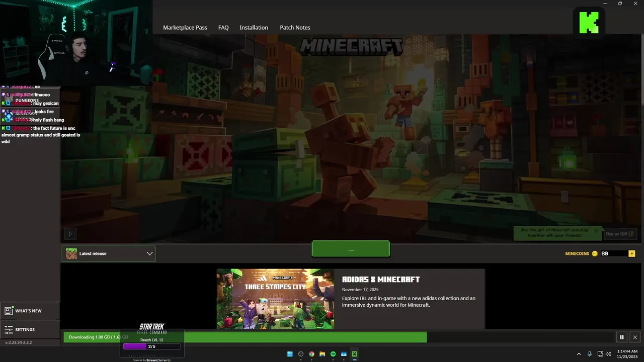Click the Minecoins balance field showing 80
Viewport: 644px width, 362px height.
pyautogui.click(x=614, y=254)
